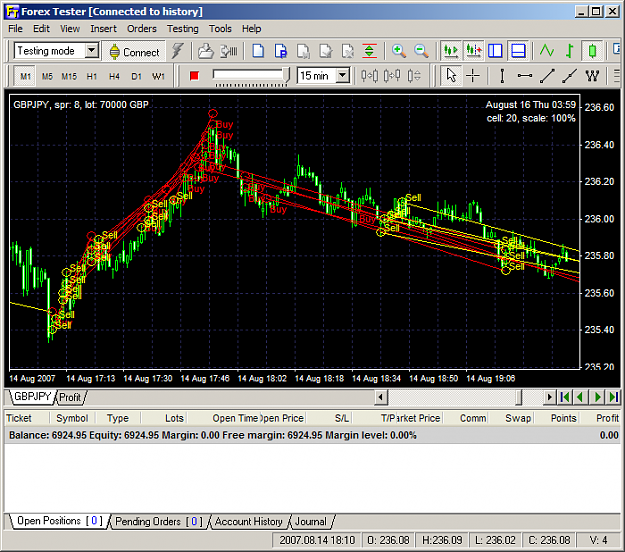Switch to line chart mode
625x552 pixels.
click(x=547, y=51)
